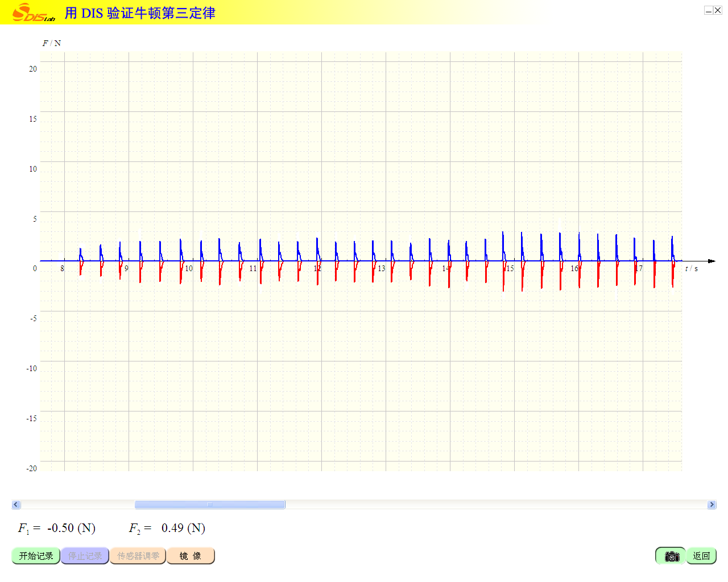Click the title 用 DIS 验证牛顿第三定律
Image resolution: width=728 pixels, height=582 pixels.
[140, 13]
